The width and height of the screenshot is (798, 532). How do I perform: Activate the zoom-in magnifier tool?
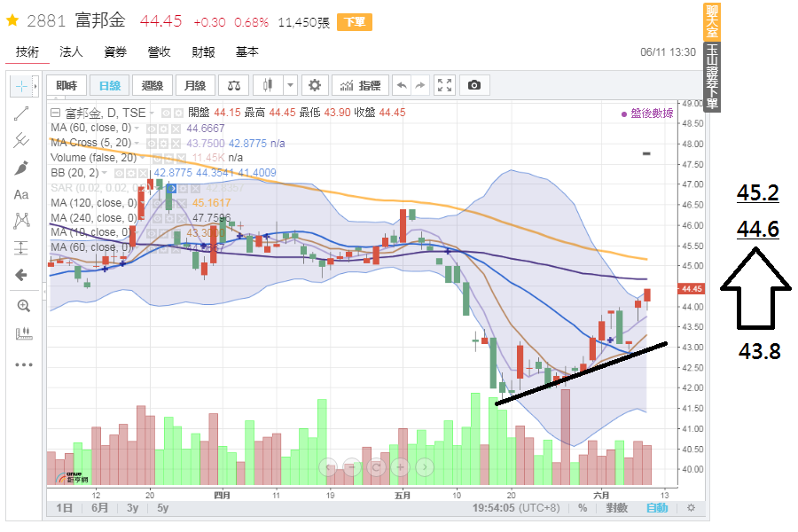pos(23,306)
